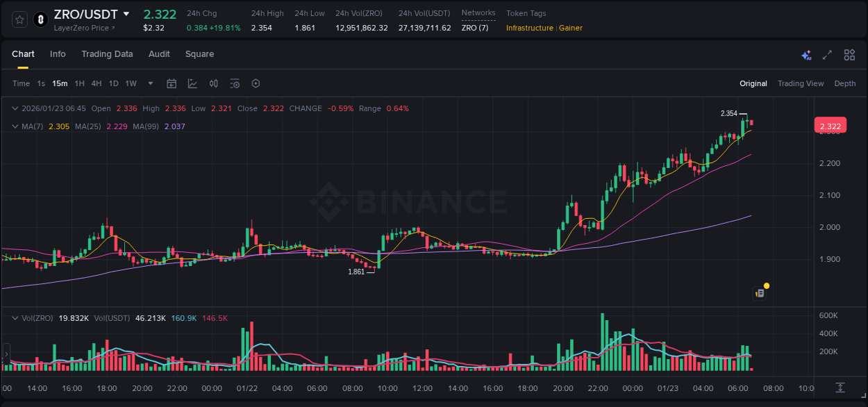Collapse the Vol(ZRO) indicator panel chevron

pyautogui.click(x=14, y=318)
